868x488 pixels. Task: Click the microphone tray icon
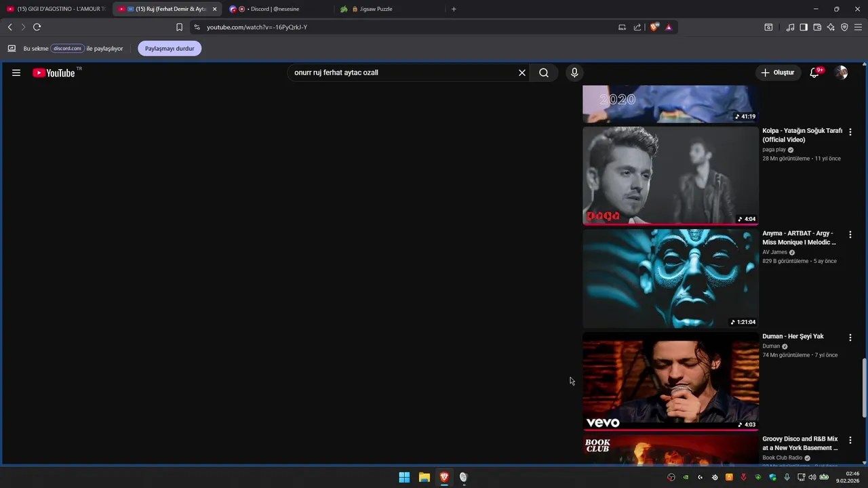tap(787, 477)
